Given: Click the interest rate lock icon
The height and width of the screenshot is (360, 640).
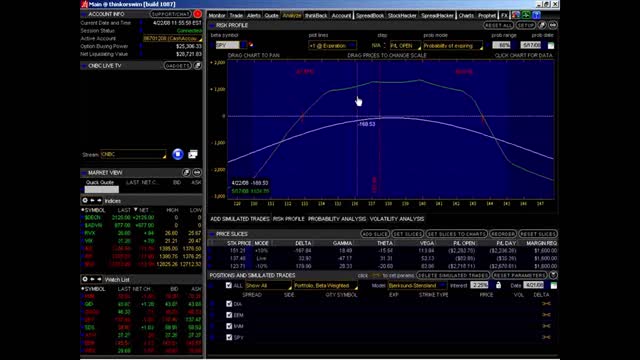Looking at the screenshot, I should click(x=498, y=285).
